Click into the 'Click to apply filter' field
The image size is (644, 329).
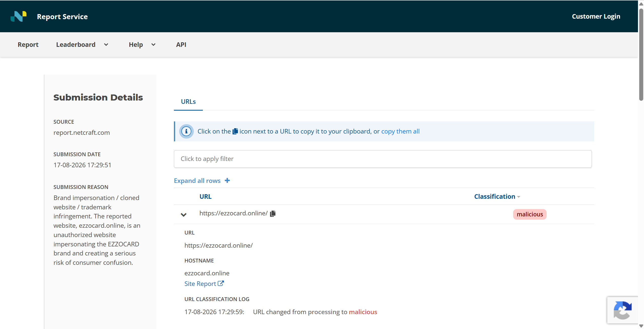click(x=383, y=159)
